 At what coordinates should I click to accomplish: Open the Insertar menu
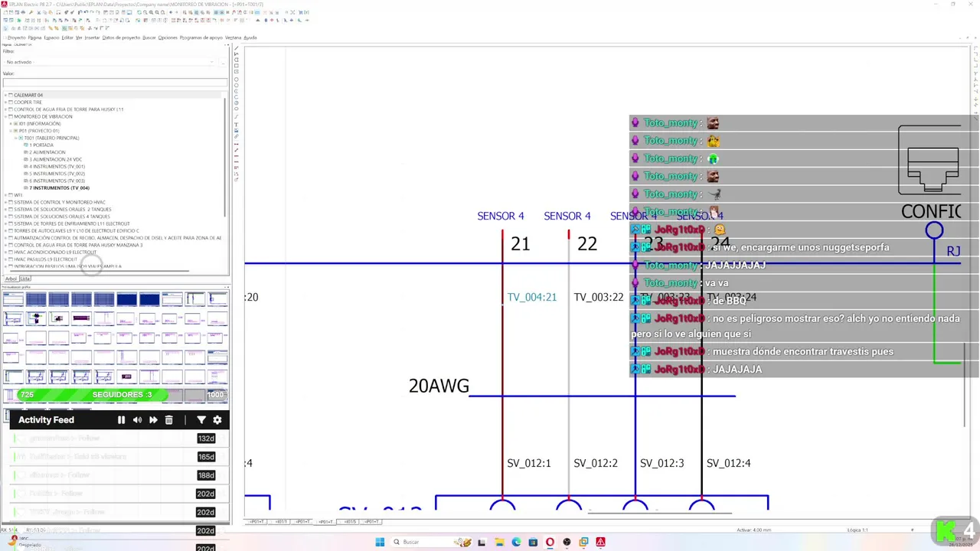tap(92, 37)
